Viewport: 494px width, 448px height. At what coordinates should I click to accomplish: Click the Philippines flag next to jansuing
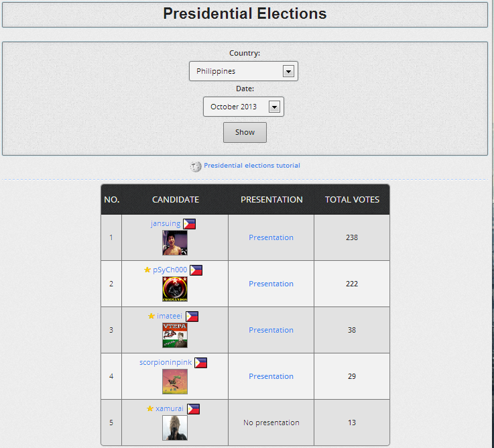pos(189,224)
